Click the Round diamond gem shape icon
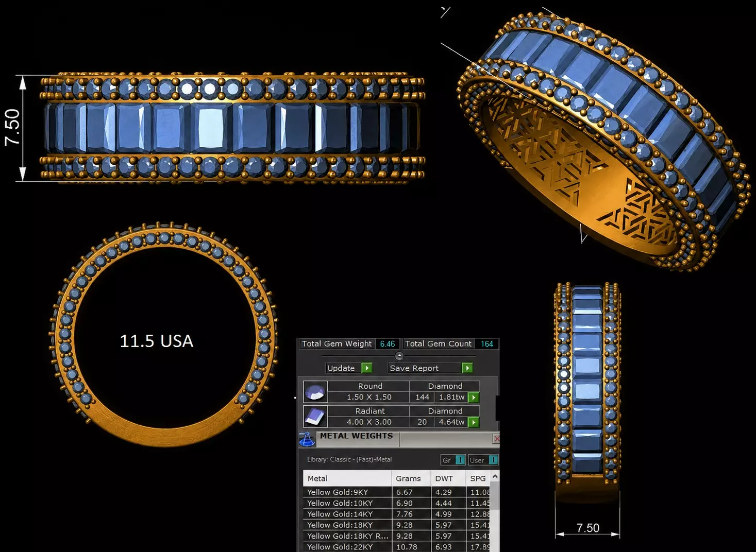The width and height of the screenshot is (756, 552). tap(315, 392)
